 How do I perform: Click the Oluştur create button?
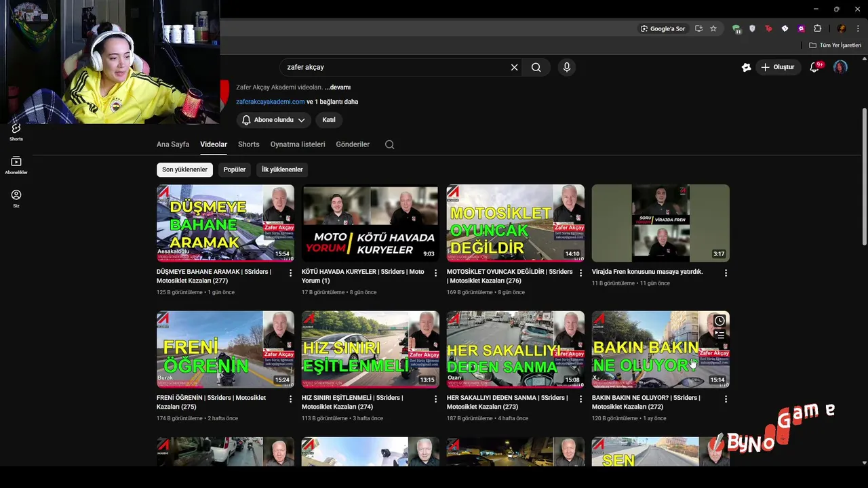coord(777,67)
